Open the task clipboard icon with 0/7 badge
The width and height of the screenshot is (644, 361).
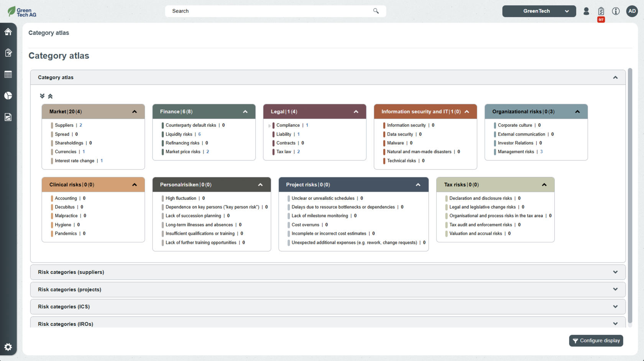coord(601,11)
